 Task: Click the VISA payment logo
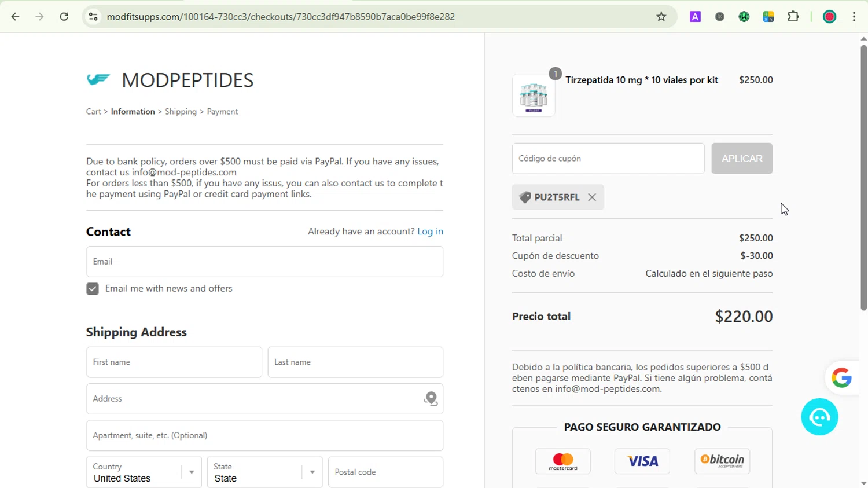point(642,461)
